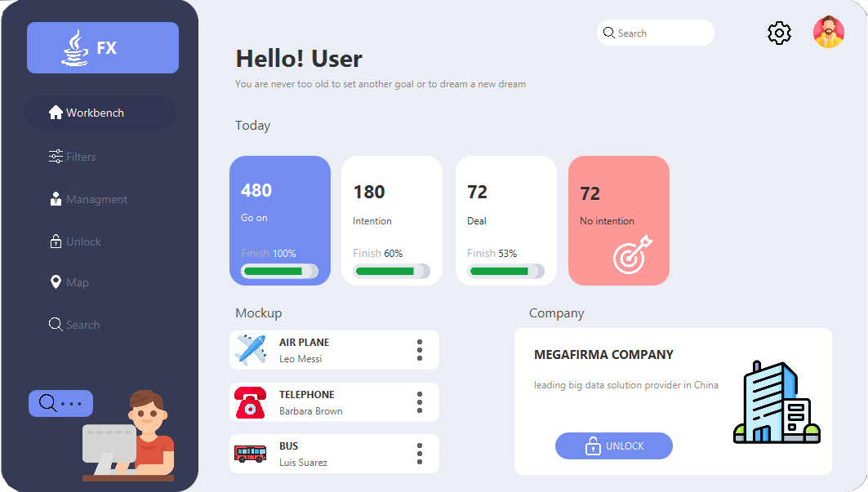Viewport: 868px width, 492px height.
Task: Expand options for the TELEPHONE entry
Action: 419,401
